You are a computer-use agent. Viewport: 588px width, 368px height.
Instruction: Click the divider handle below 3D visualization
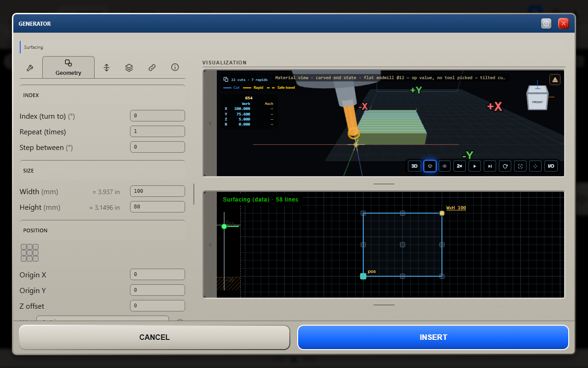point(384,184)
